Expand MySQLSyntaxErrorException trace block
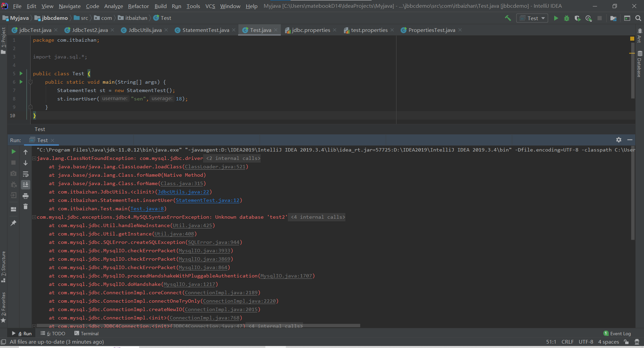 34,217
